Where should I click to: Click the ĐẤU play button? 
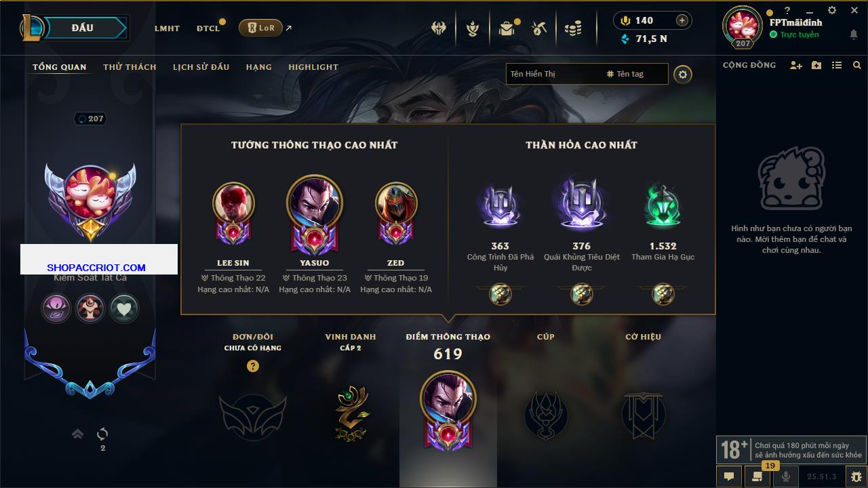coord(83,28)
